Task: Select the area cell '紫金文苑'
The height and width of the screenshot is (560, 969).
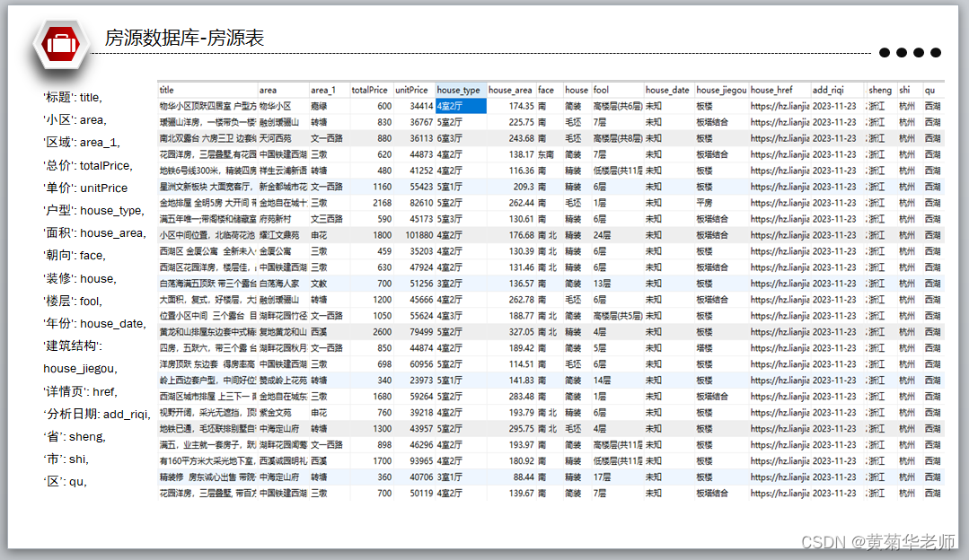Action: [275, 413]
